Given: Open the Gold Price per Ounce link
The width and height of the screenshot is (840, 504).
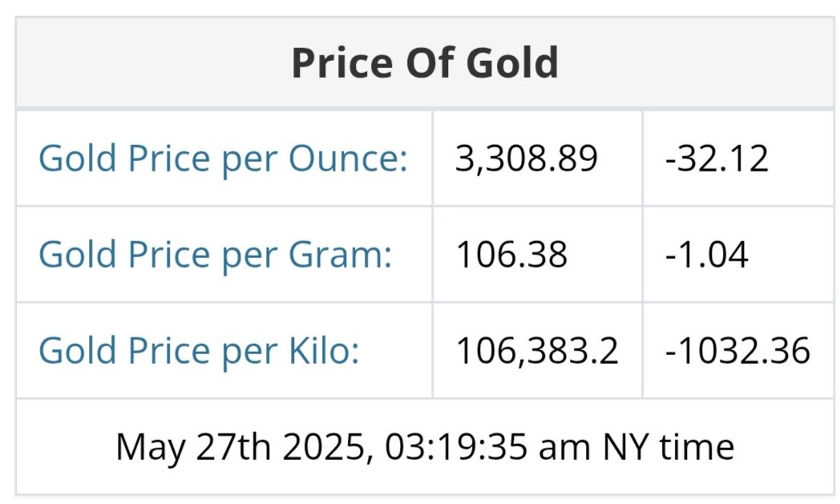Looking at the screenshot, I should point(223,159).
